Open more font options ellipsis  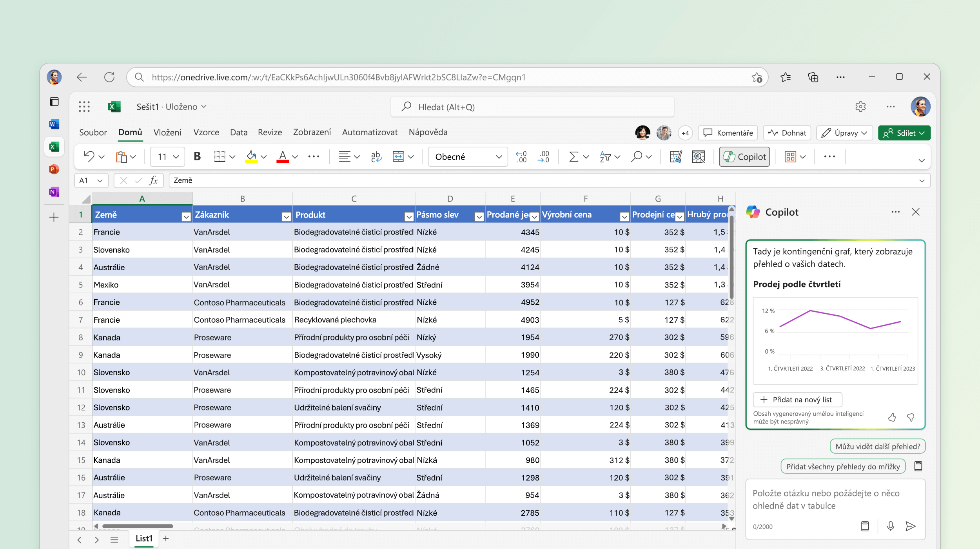pyautogui.click(x=314, y=157)
